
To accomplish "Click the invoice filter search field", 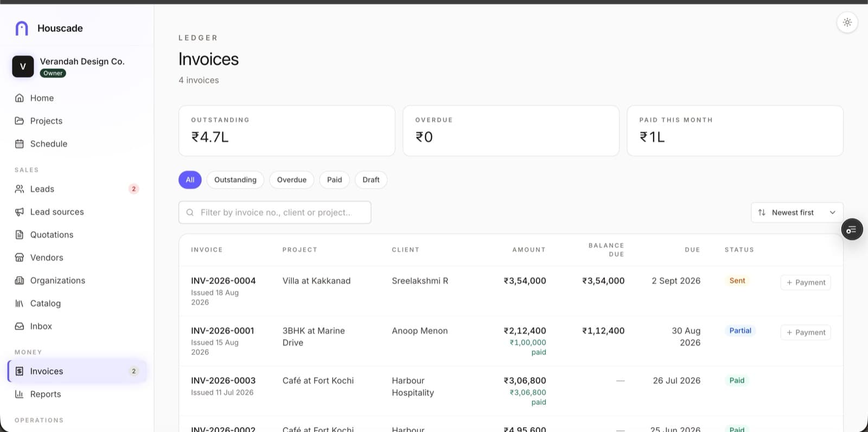I will [x=275, y=212].
